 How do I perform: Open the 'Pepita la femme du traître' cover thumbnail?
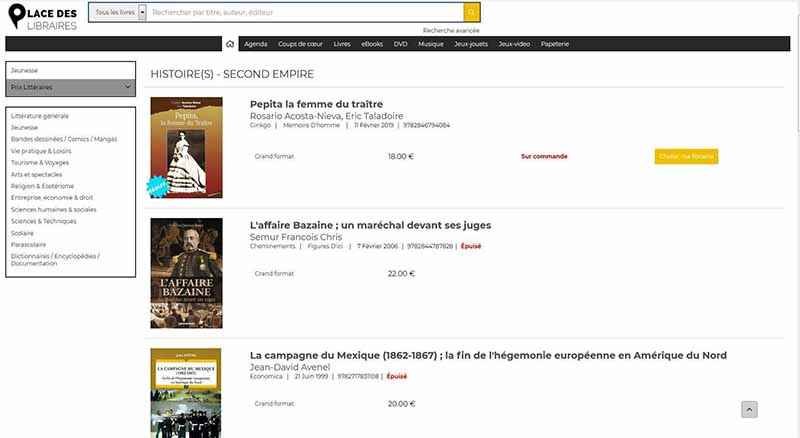(x=186, y=148)
